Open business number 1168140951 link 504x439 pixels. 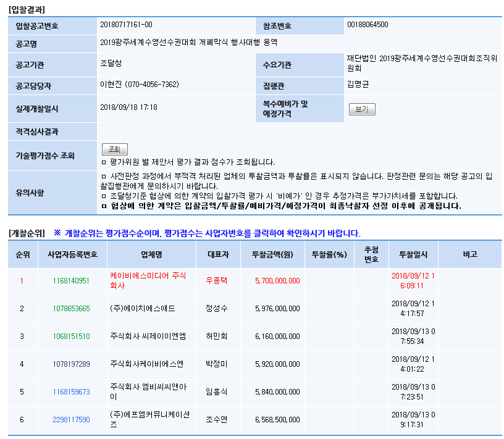point(71,281)
